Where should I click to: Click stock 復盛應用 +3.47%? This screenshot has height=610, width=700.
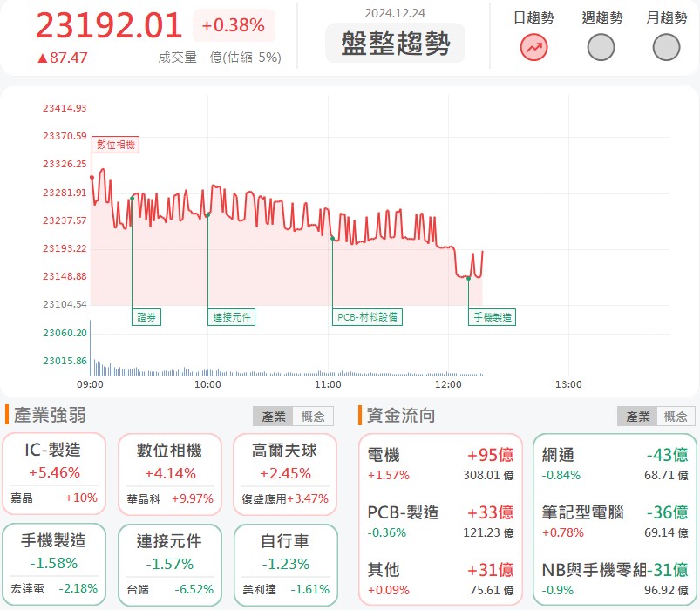point(285,498)
